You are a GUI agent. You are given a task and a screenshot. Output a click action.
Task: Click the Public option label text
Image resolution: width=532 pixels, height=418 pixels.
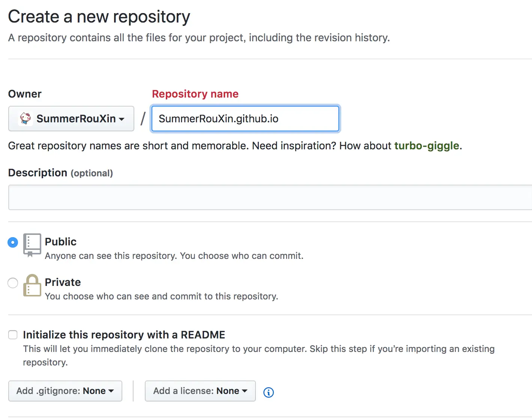(x=61, y=242)
